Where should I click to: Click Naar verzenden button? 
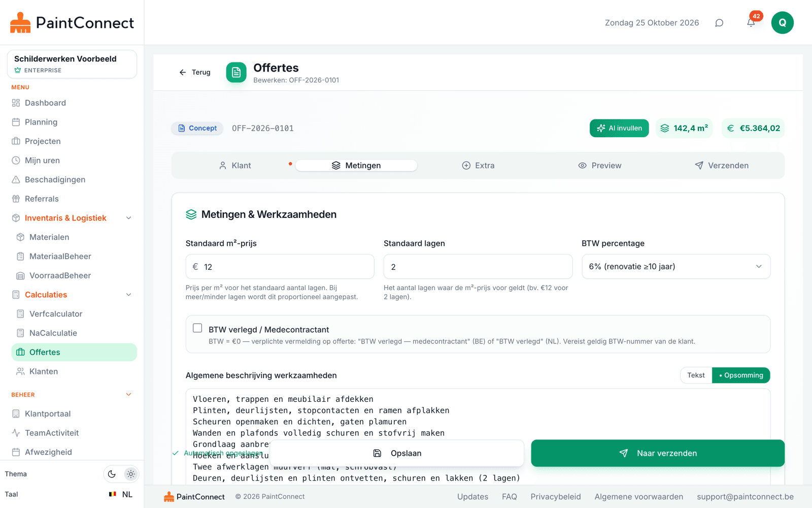coord(658,453)
